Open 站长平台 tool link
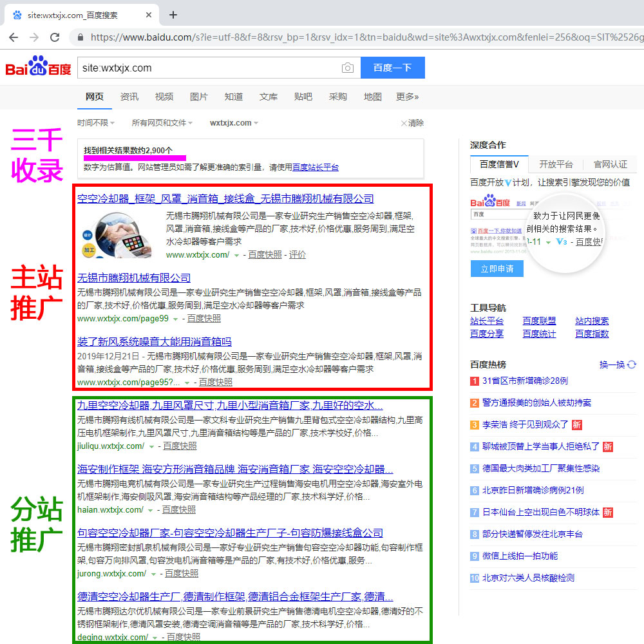The image size is (644, 644). [487, 321]
